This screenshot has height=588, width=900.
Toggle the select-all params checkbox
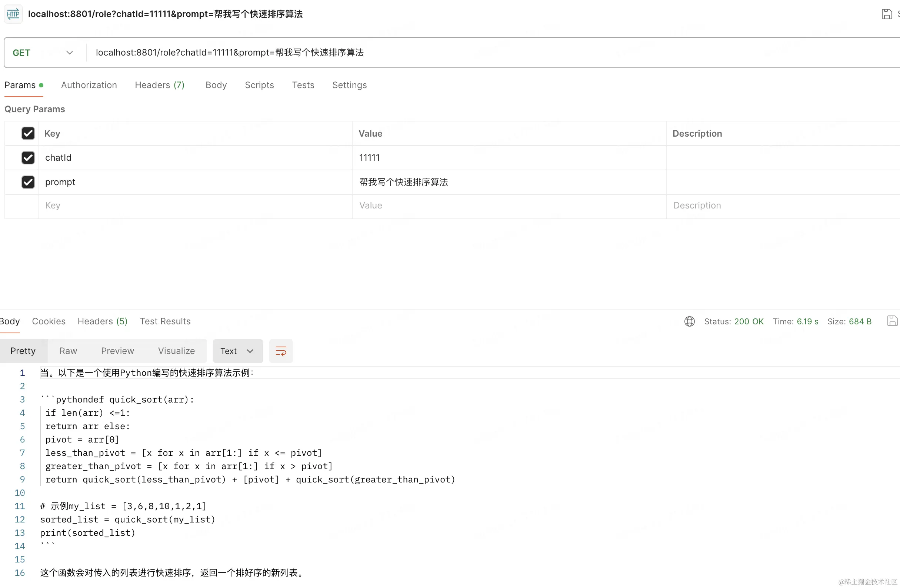(28, 133)
